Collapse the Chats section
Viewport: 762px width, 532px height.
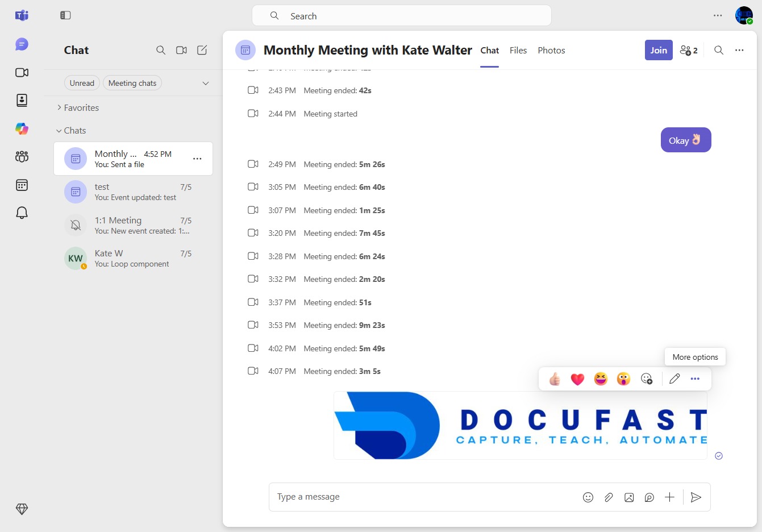click(x=71, y=130)
